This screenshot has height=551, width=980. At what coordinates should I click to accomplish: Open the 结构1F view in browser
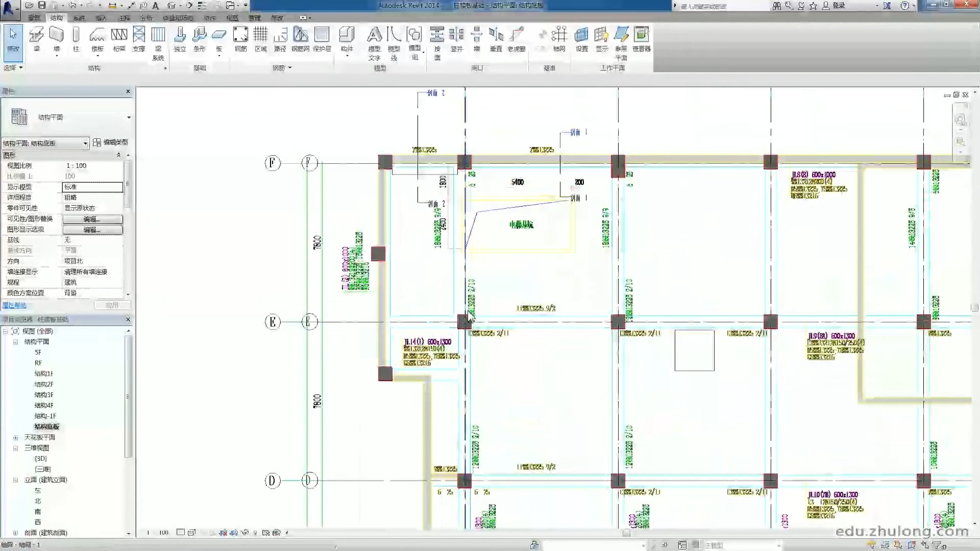coord(44,373)
